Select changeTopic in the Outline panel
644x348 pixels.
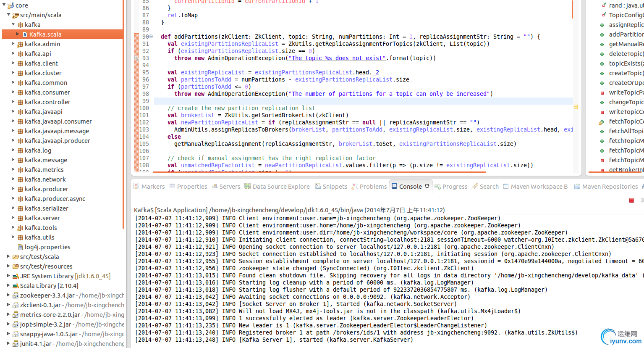coord(626,102)
